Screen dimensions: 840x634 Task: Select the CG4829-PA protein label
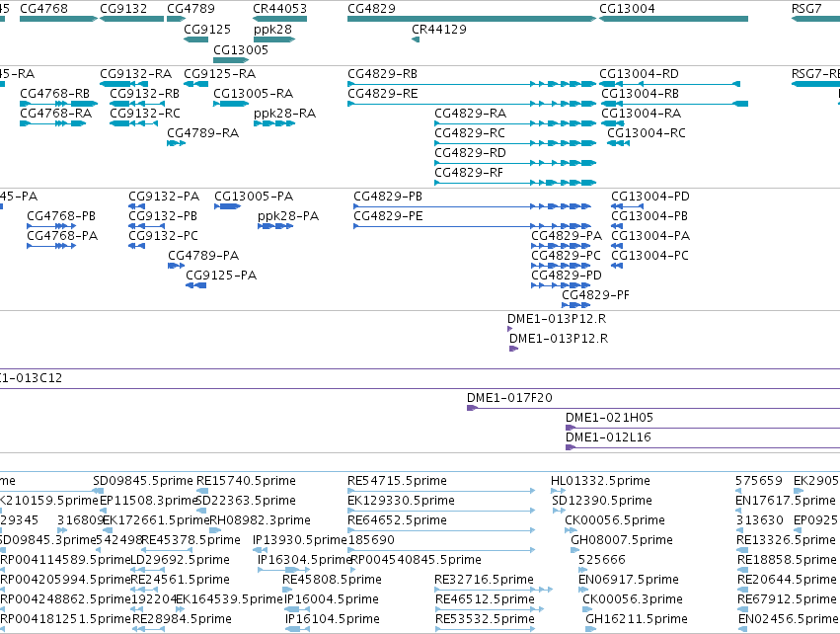(x=567, y=236)
